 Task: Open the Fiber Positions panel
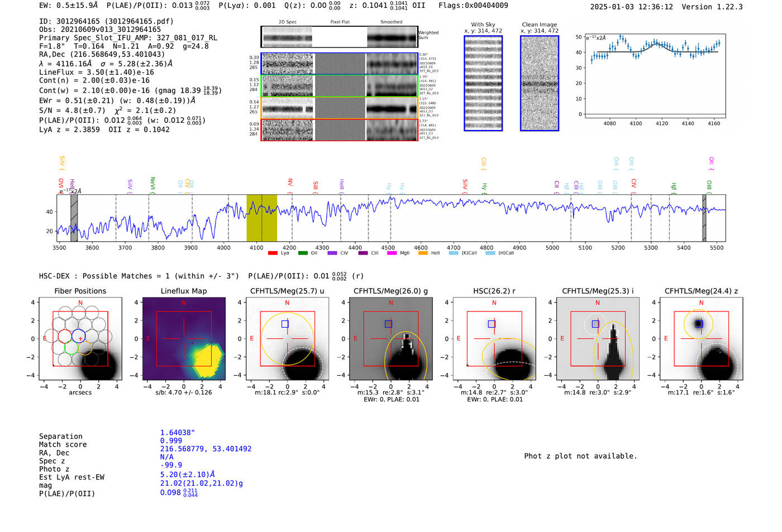(80, 339)
